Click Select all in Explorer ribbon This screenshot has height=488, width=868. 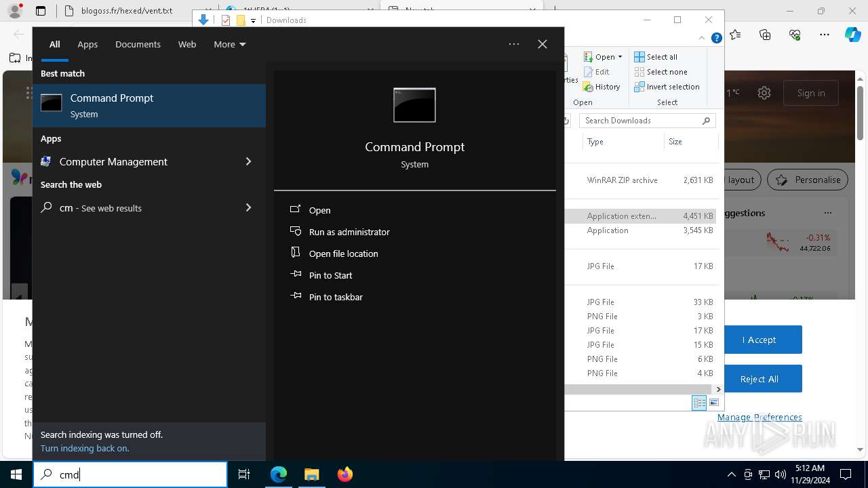(656, 57)
